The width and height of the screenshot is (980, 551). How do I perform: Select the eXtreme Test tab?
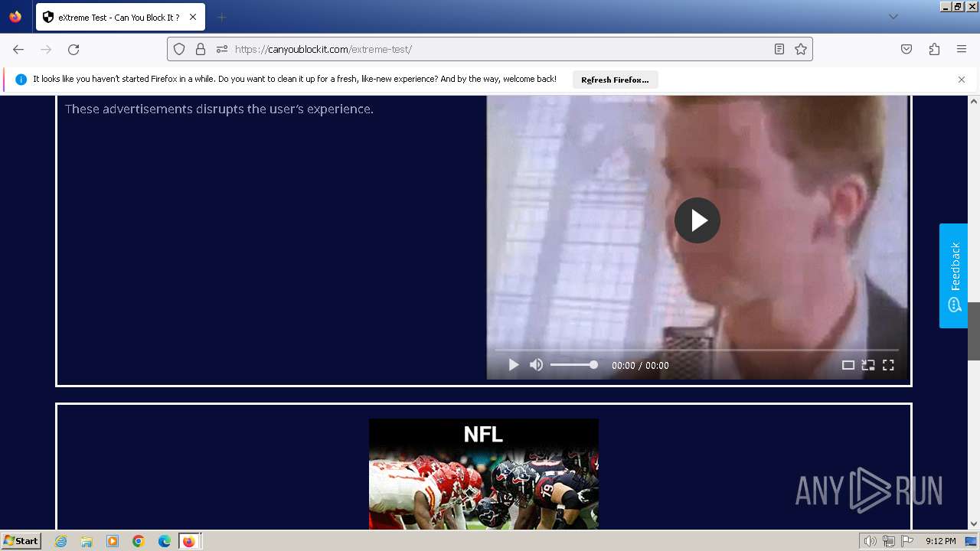pyautogui.click(x=120, y=17)
